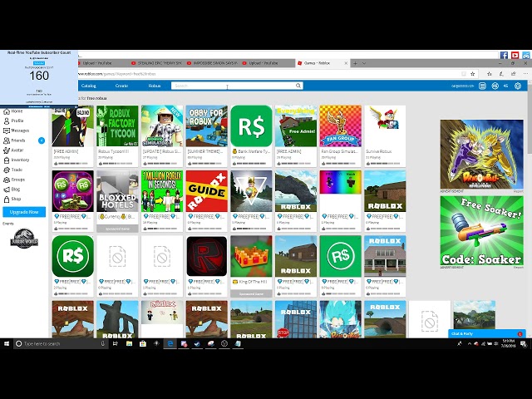Screen dimensions: 532x399
Task: Click the Windows taskbar search box
Action: tap(61, 343)
